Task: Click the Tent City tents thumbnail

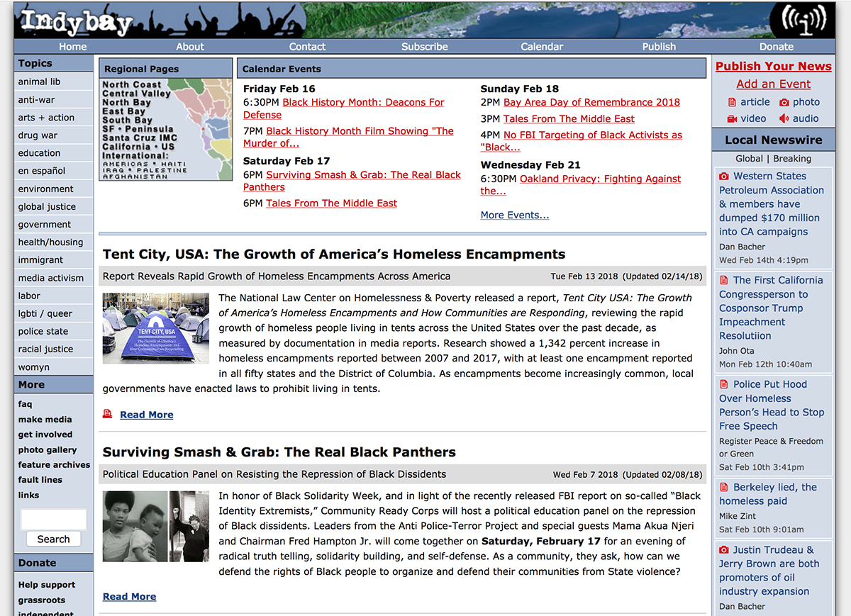Action: [156, 328]
